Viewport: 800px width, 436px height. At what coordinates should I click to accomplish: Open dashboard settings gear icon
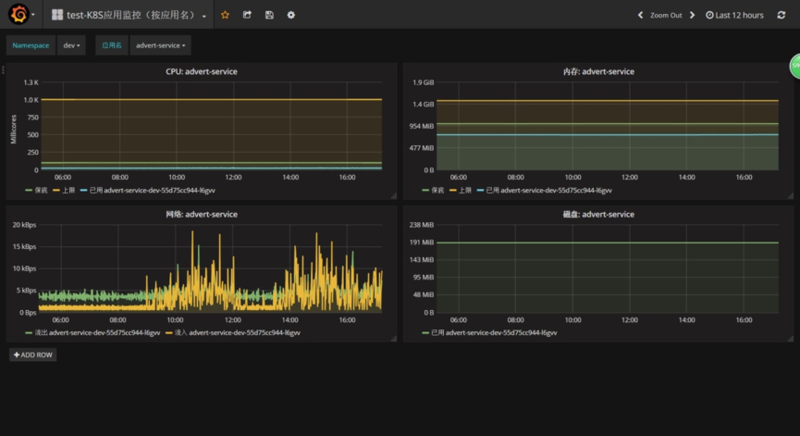click(x=291, y=15)
